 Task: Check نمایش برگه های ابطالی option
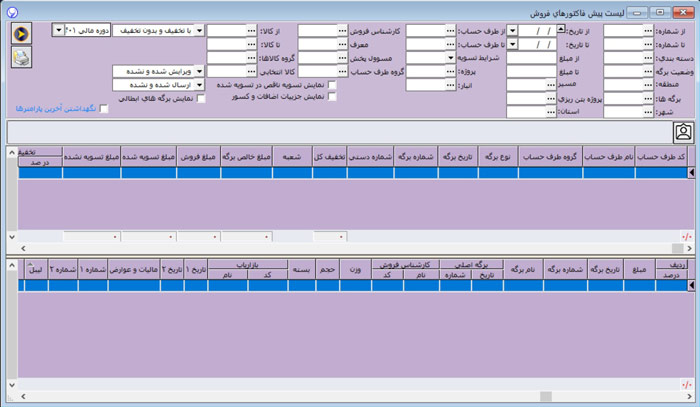[x=201, y=98]
